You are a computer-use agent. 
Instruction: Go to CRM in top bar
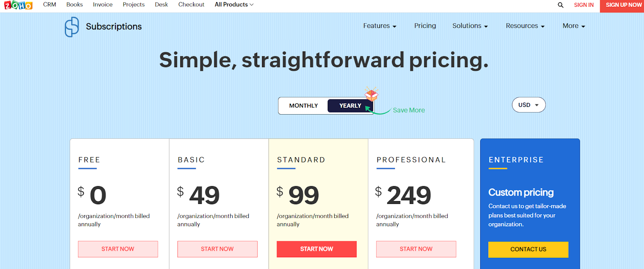point(50,4)
